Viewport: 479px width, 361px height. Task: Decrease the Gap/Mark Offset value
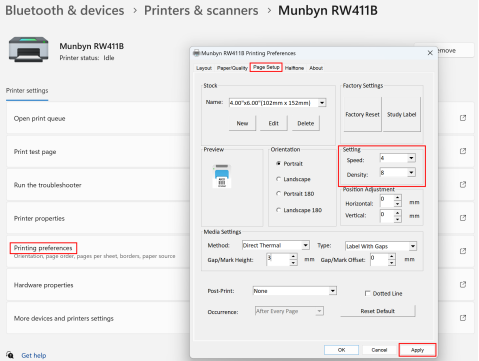[392, 263]
